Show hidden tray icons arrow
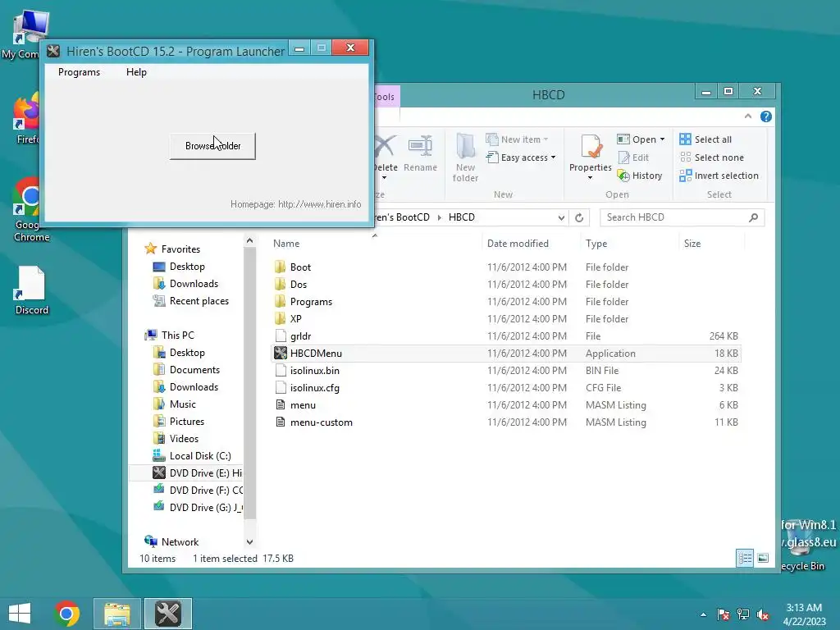 (x=703, y=614)
